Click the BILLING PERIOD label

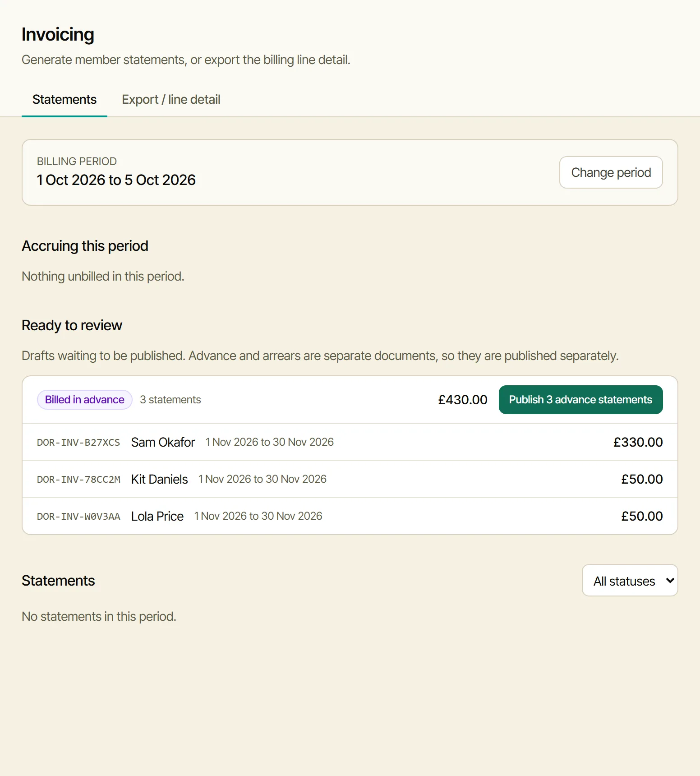coord(77,162)
